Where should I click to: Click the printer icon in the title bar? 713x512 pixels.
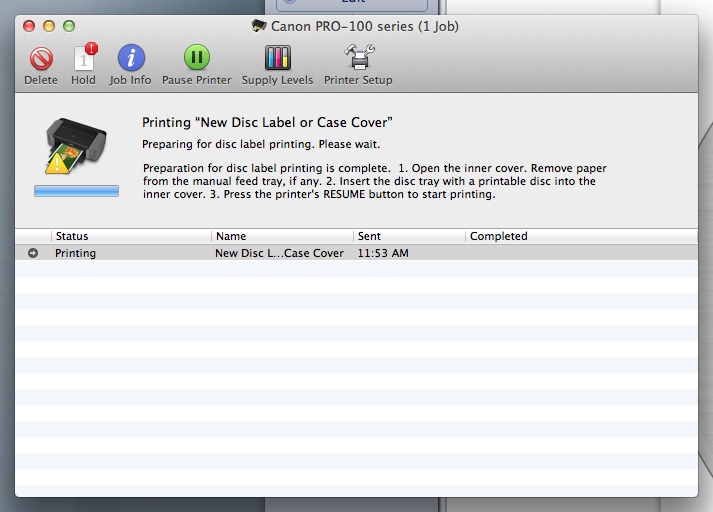pyautogui.click(x=259, y=25)
